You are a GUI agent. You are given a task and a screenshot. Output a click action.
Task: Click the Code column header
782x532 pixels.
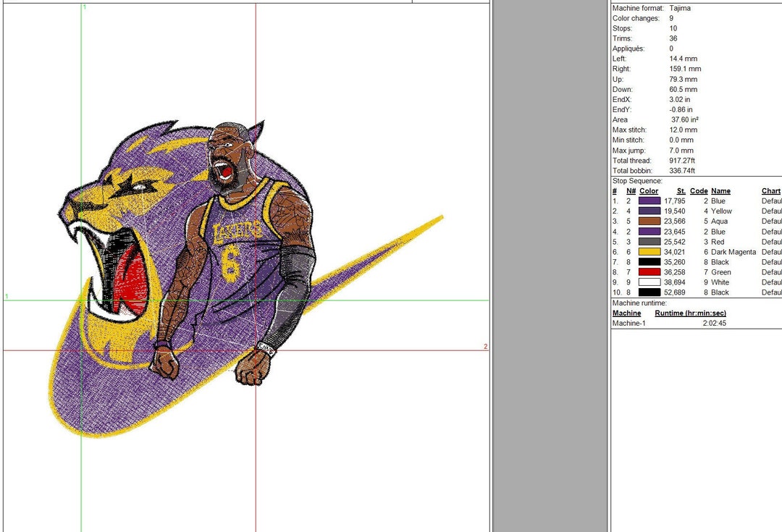(x=698, y=190)
